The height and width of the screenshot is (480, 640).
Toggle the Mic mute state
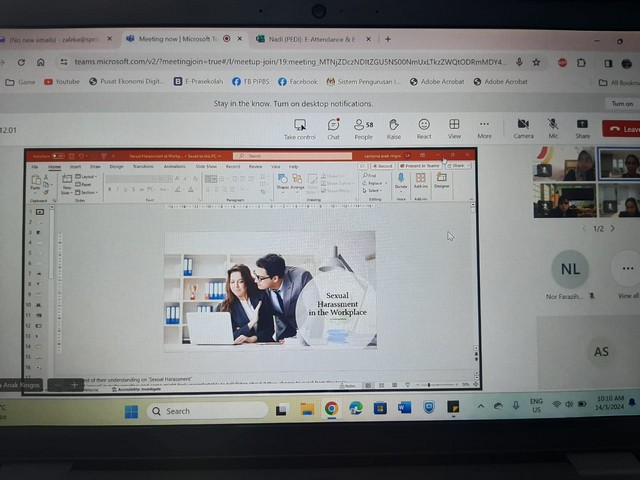coord(553,127)
